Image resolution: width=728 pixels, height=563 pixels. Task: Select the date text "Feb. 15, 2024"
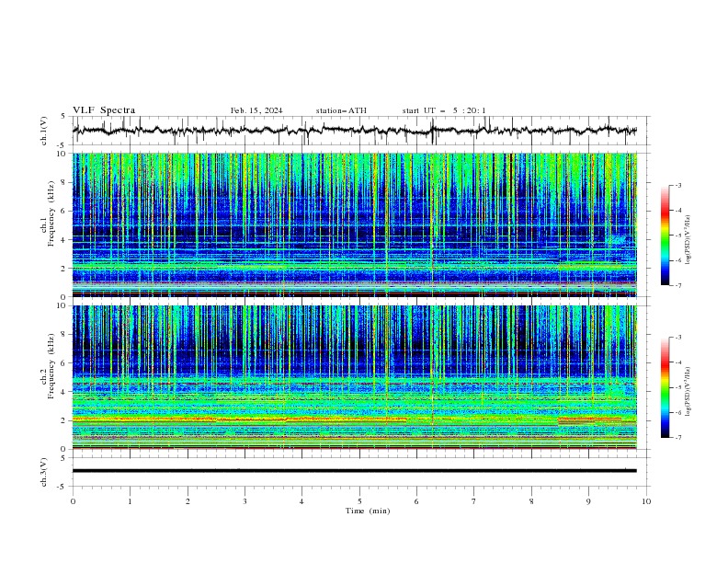(256, 110)
